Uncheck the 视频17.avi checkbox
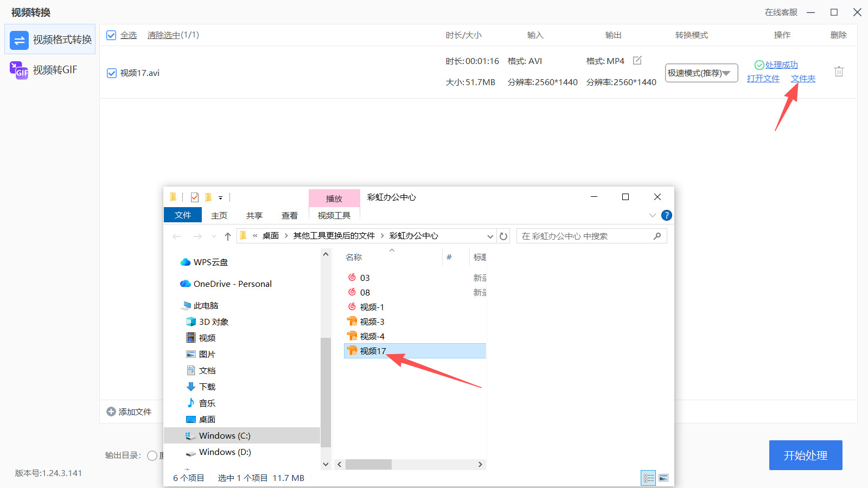This screenshot has height=488, width=868. (x=112, y=73)
